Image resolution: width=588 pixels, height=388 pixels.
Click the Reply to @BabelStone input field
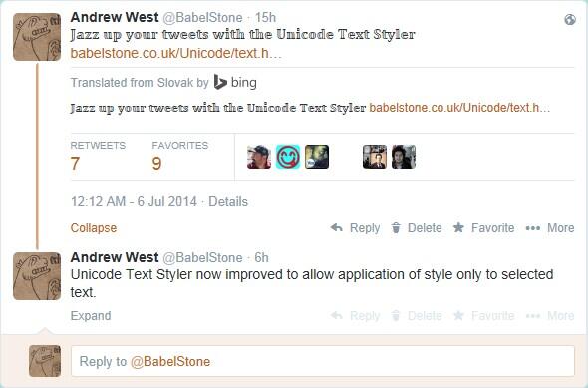coord(323,361)
